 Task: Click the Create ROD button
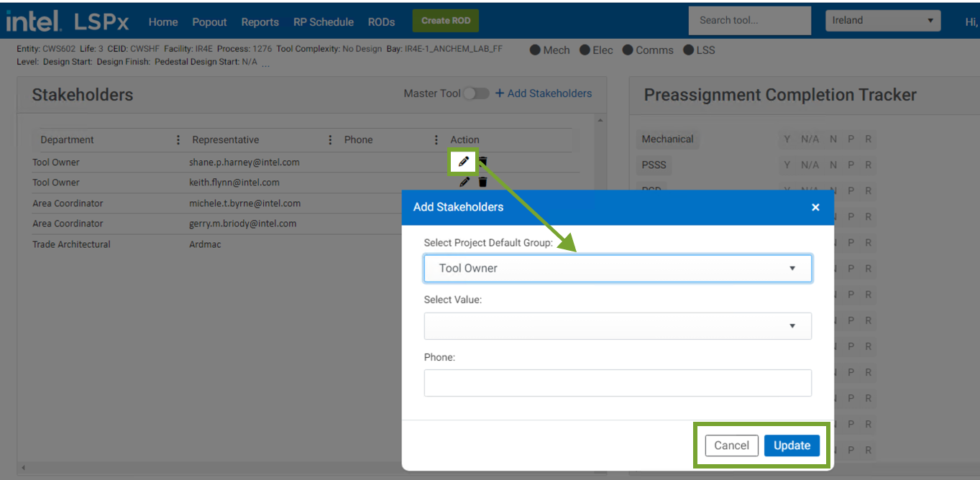(x=446, y=21)
